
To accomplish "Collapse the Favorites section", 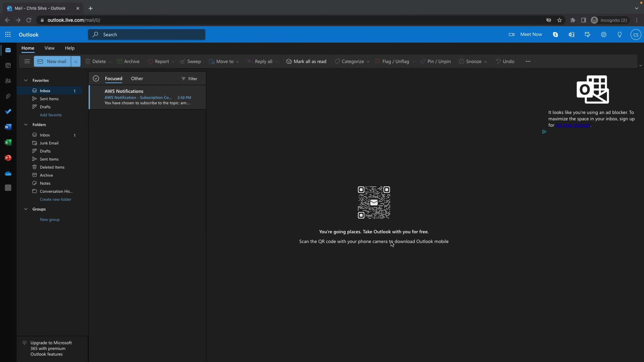I will (26, 80).
